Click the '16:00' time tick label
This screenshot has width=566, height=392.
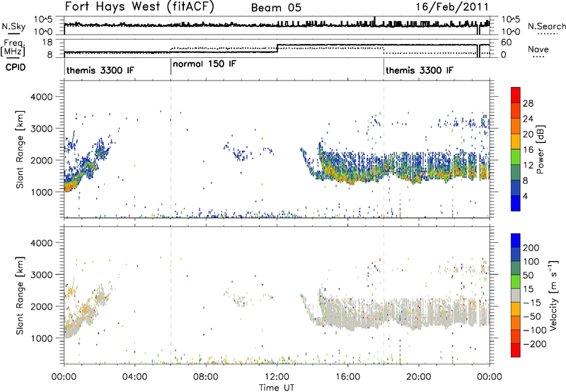(347, 377)
